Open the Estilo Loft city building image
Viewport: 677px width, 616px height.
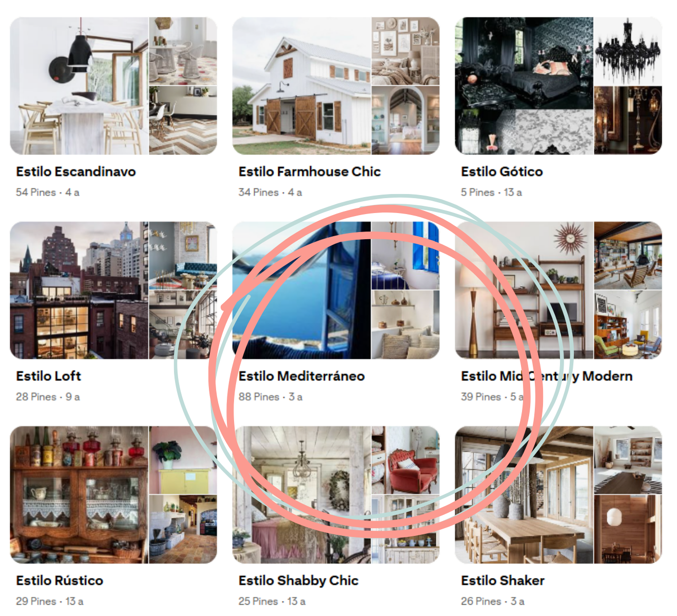[x=80, y=290]
